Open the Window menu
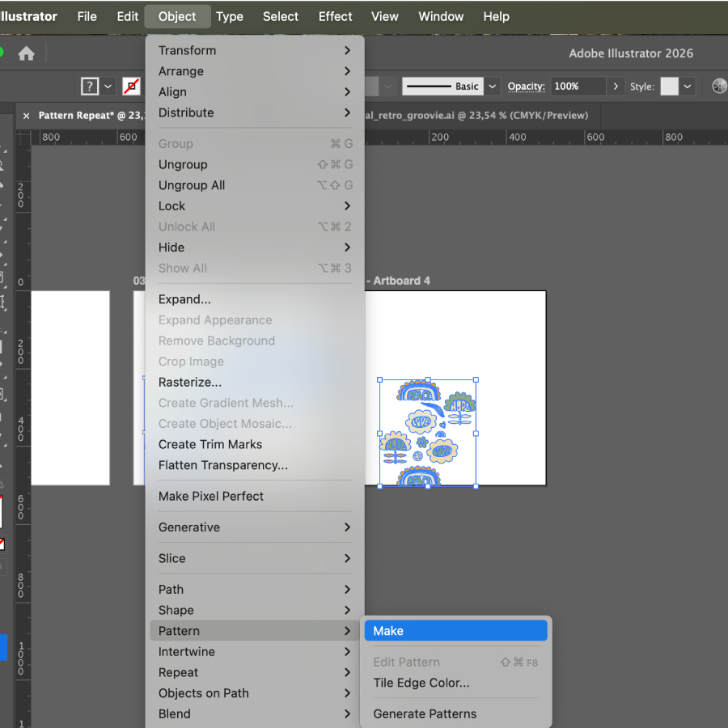 click(x=441, y=17)
